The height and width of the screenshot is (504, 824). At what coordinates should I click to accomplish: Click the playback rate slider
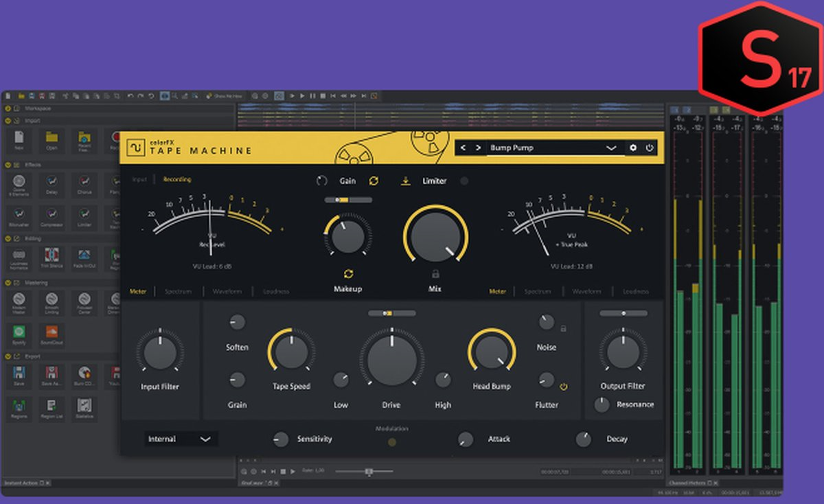[368, 471]
